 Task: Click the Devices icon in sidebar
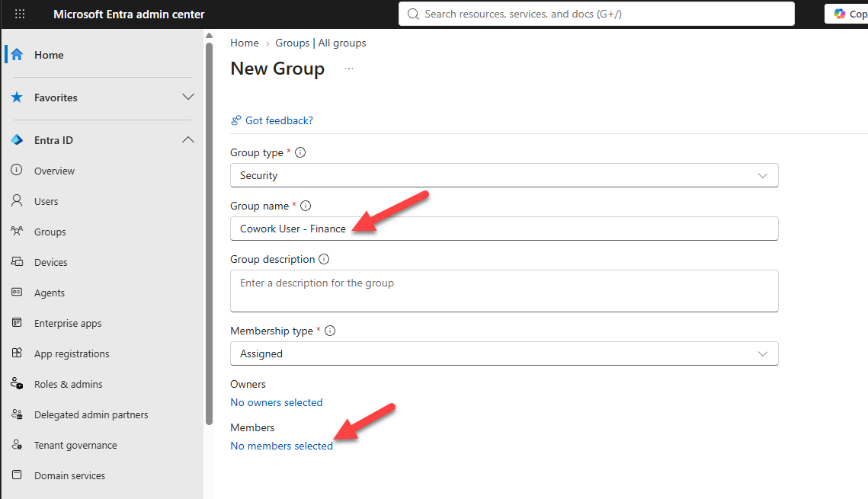tap(18, 261)
